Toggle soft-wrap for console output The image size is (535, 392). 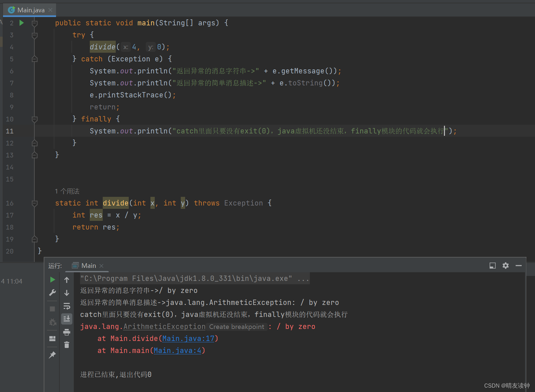click(x=67, y=306)
